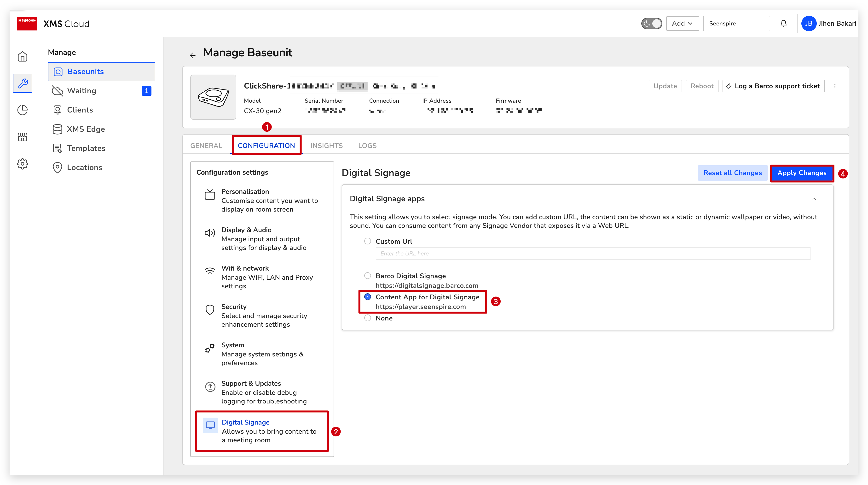Viewport: 868px width, 485px height.
Task: Open the JB user avatar
Action: (x=809, y=24)
